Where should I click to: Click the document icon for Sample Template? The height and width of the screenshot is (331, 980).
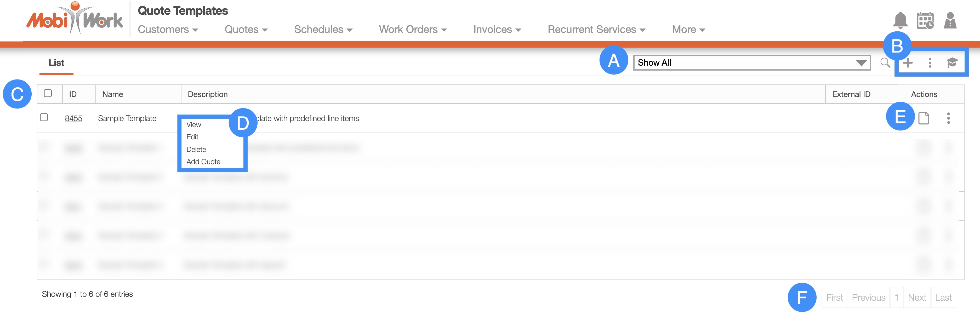point(923,118)
